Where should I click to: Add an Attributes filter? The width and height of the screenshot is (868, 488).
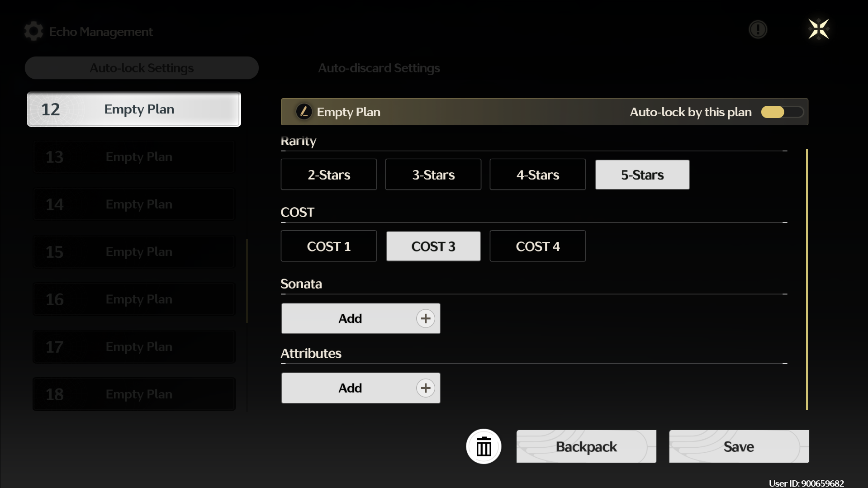pos(360,388)
